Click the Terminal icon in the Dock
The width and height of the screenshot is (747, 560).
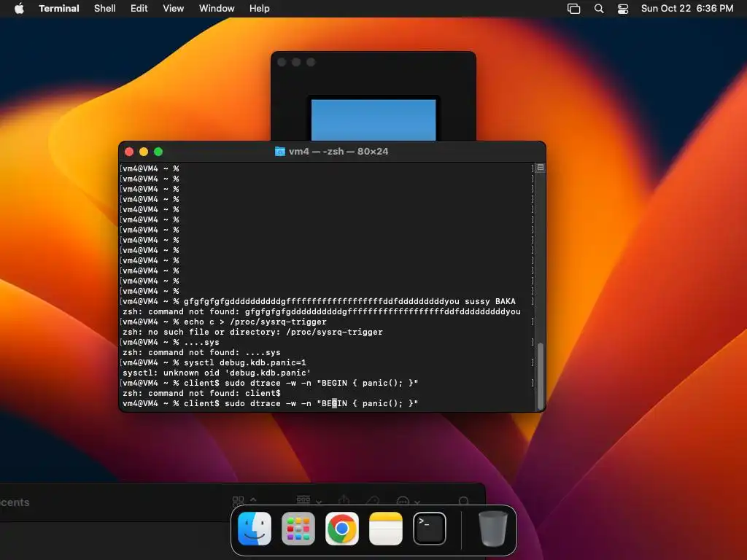[430, 529]
